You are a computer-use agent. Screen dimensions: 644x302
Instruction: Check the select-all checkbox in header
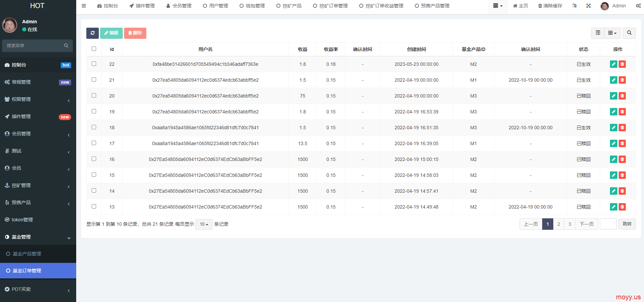(x=94, y=49)
